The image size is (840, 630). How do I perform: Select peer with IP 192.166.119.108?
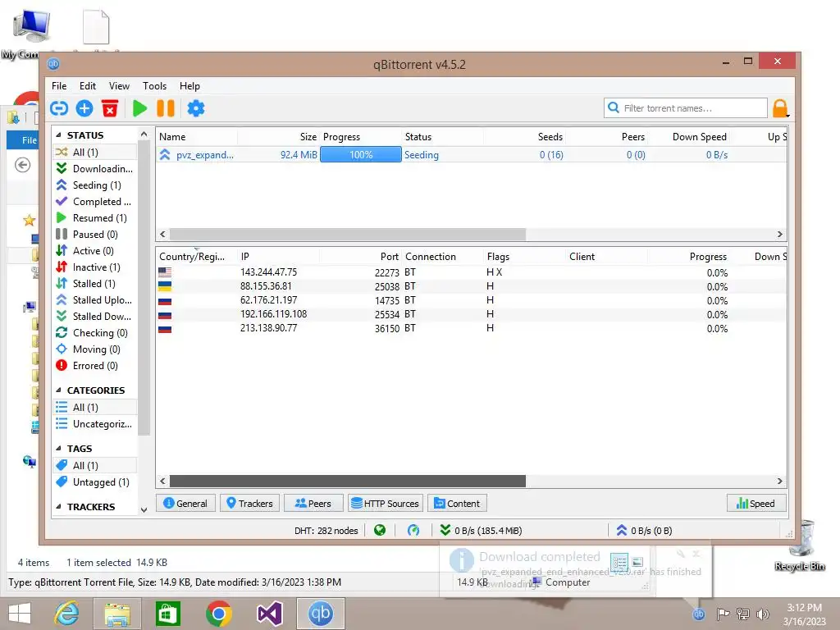coord(472,314)
